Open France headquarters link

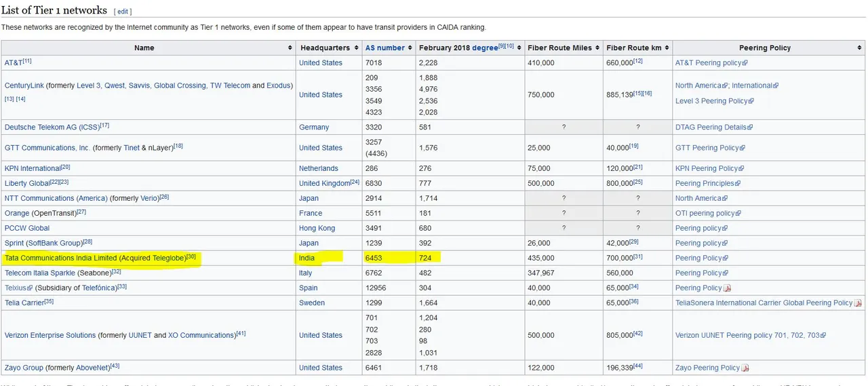click(311, 214)
